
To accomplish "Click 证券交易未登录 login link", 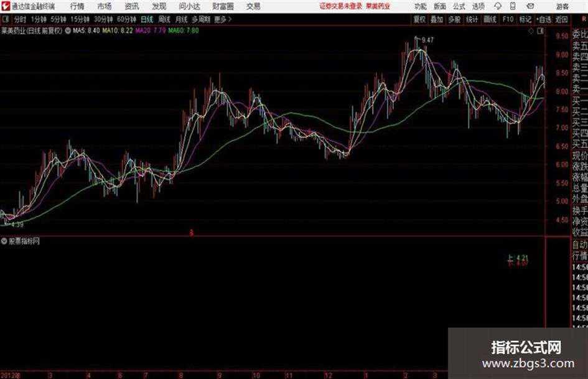I will coord(341,6).
